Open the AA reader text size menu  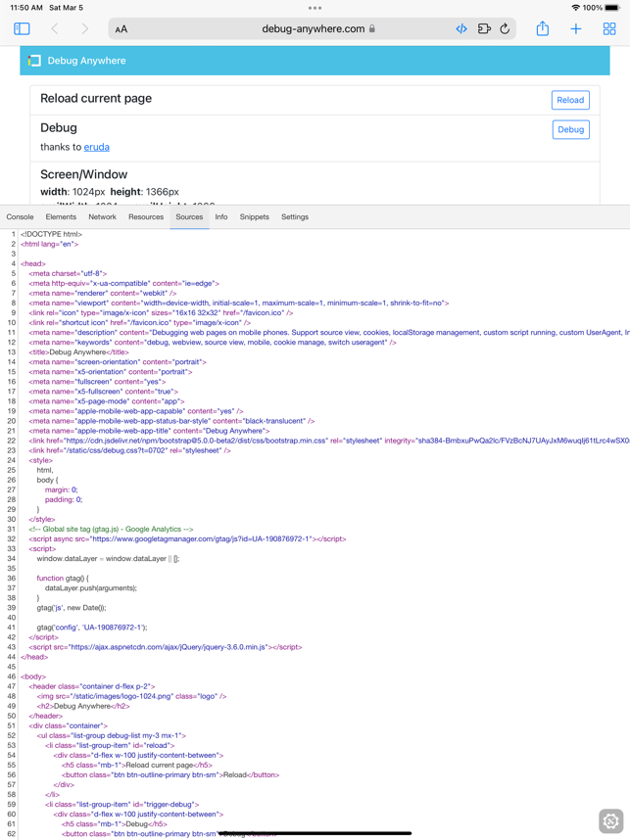click(121, 29)
